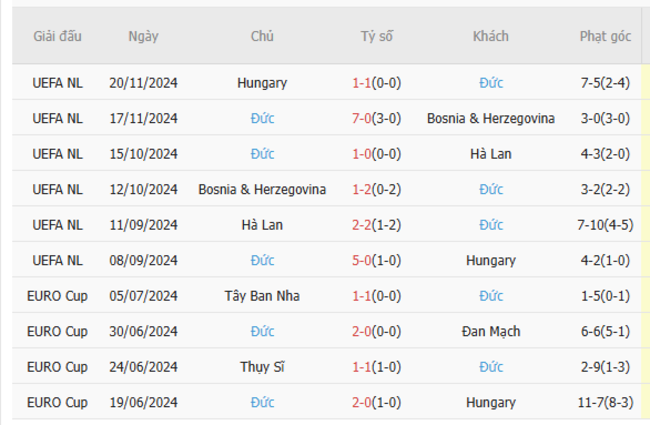Click the "Ngày" column header
Image resolution: width=650 pixels, height=425 pixels.
click(x=143, y=36)
